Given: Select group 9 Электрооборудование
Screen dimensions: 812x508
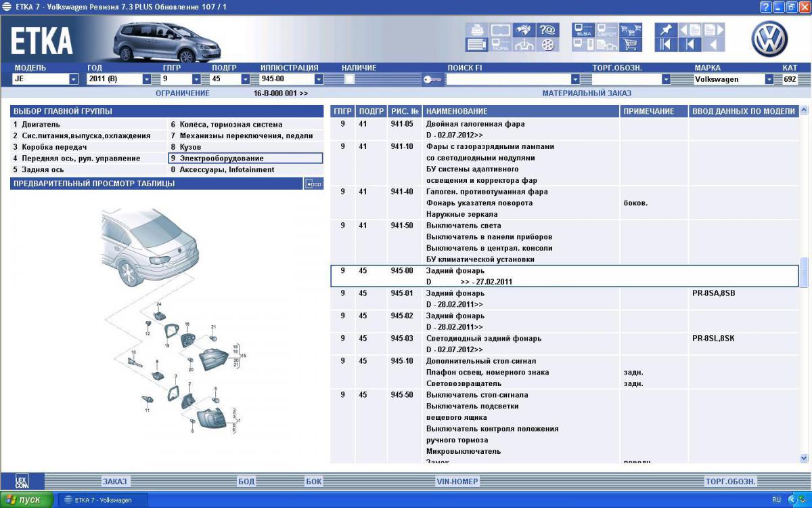Looking at the screenshot, I should [x=246, y=158].
